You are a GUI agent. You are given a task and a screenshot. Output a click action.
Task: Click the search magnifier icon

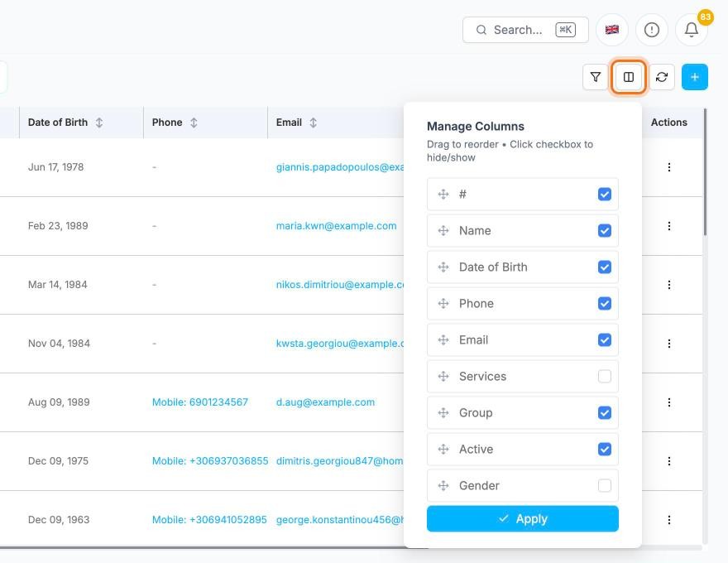pyautogui.click(x=481, y=30)
